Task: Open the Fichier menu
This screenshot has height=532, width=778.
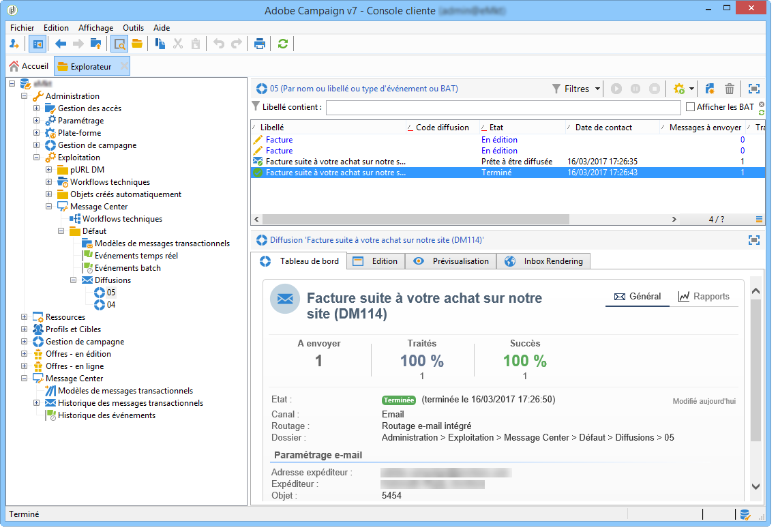Action: tap(23, 28)
